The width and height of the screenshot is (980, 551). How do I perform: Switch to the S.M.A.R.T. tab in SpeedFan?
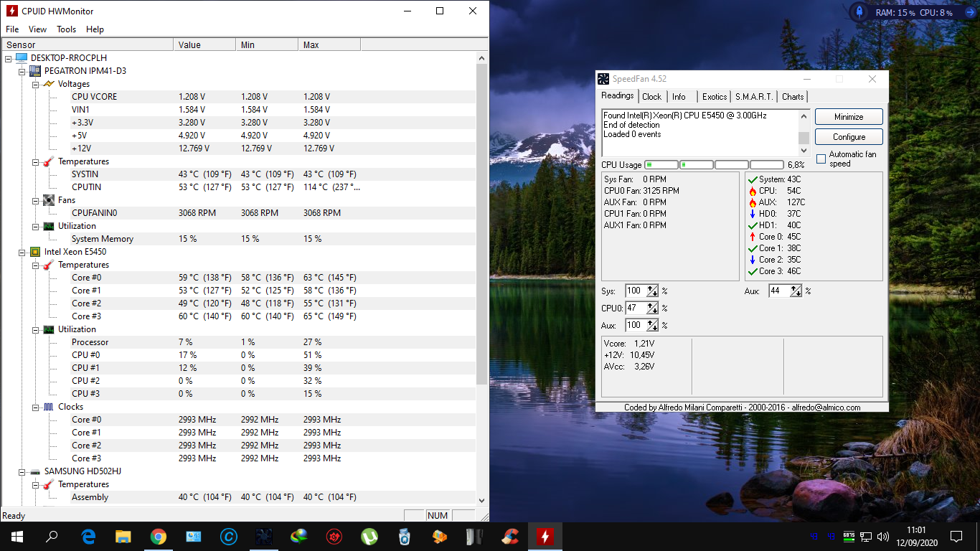click(x=754, y=97)
